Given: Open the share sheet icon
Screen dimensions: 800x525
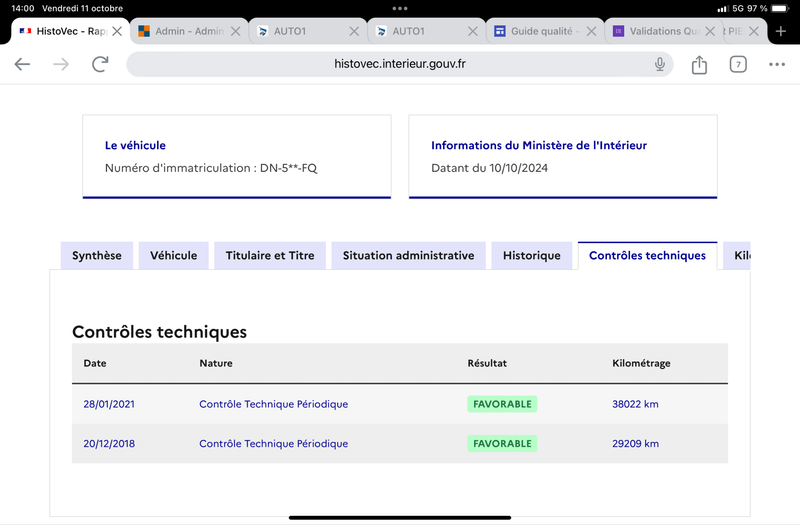Looking at the screenshot, I should [x=699, y=64].
